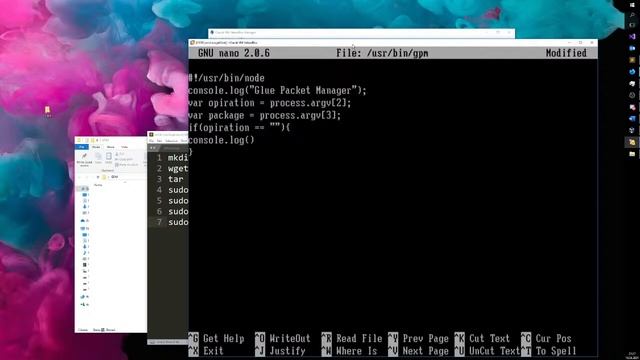This screenshot has width=640, height=360.
Task: Open Edit menu in Sublime Text window
Action: pos(159,141)
